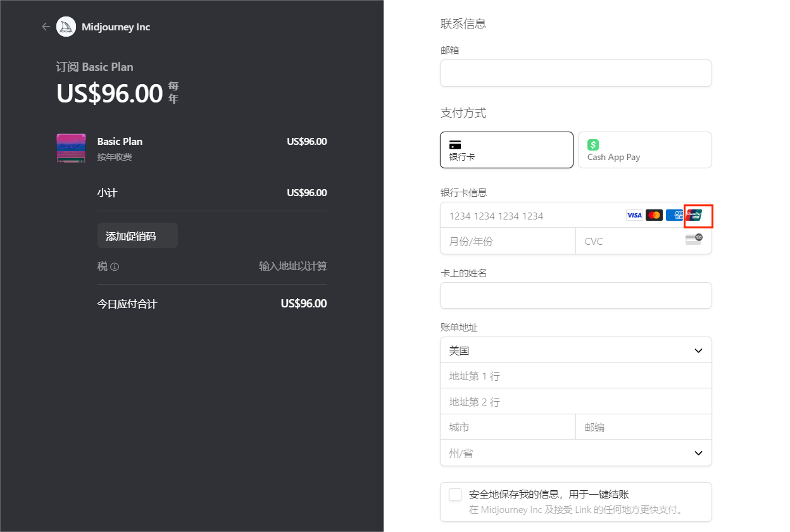The width and height of the screenshot is (790, 532).
Task: Focus the 卡上的姓名 name field
Action: click(x=576, y=295)
